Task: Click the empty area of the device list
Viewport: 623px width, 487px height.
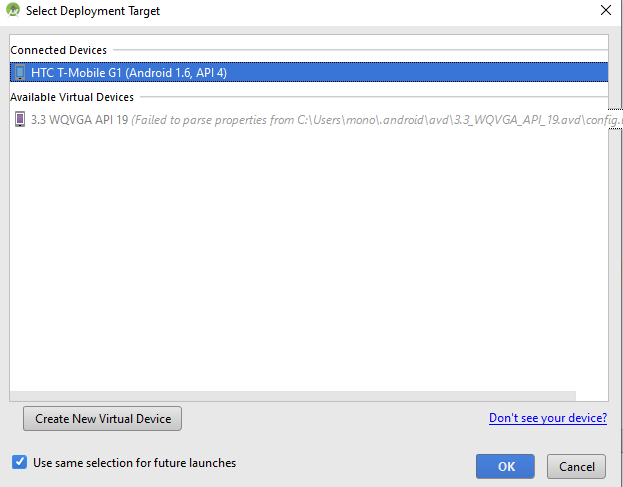Action: (300, 260)
